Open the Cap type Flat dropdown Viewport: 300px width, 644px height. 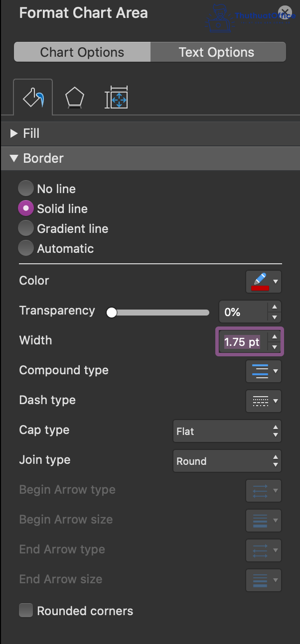click(227, 431)
